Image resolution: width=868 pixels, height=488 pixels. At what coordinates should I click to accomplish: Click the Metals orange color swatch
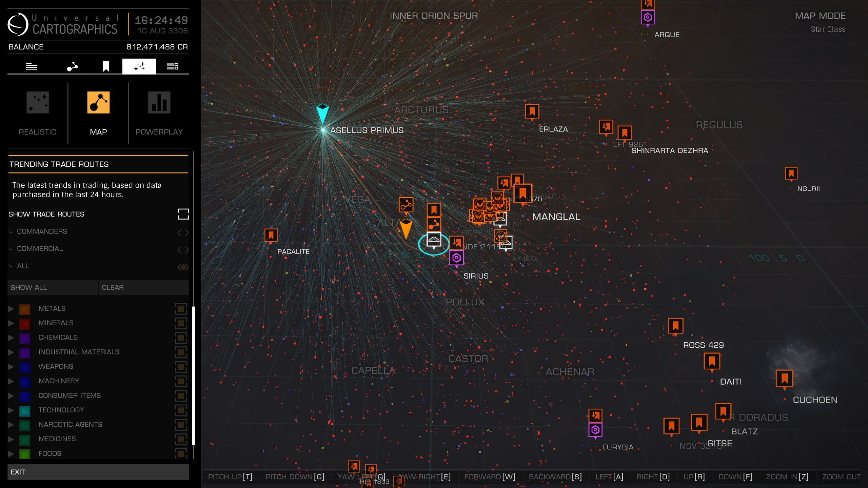click(25, 309)
